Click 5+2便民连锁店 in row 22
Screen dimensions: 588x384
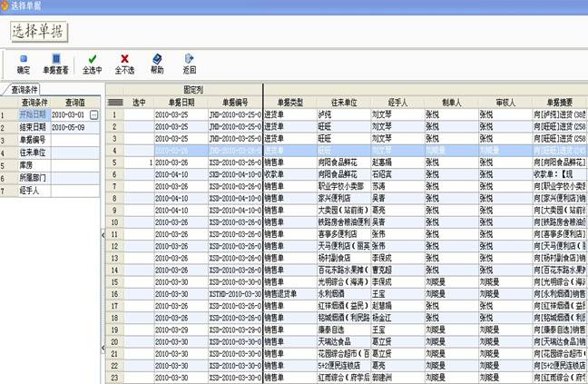[339, 366]
